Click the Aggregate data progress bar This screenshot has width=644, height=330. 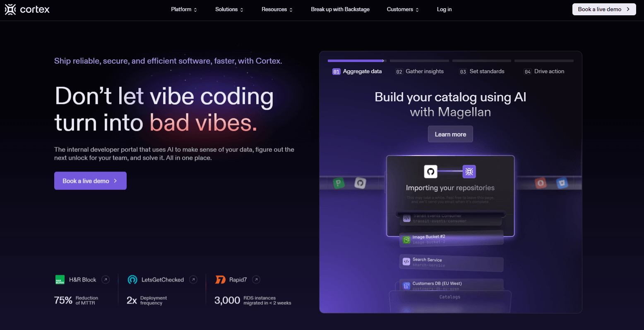click(356, 60)
